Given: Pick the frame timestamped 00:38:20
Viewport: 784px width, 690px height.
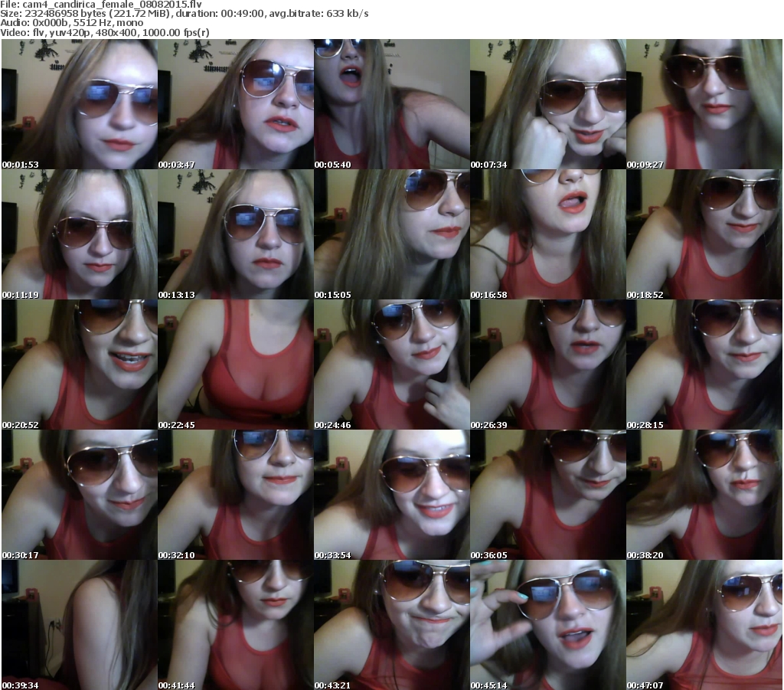Looking at the screenshot, I should coord(704,495).
